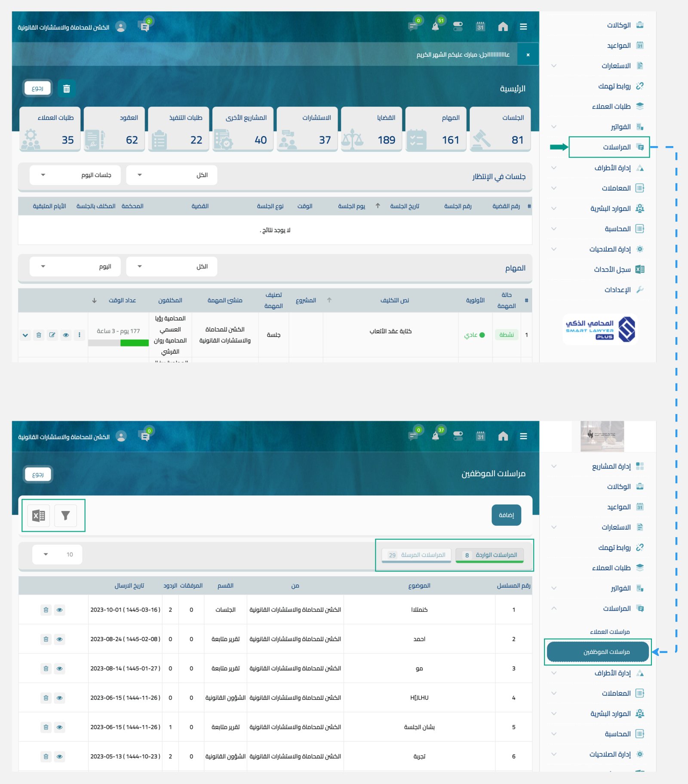Image resolution: width=688 pixels, height=784 pixels.
Task: View correspondence مو with eye icon
Action: click(x=60, y=668)
